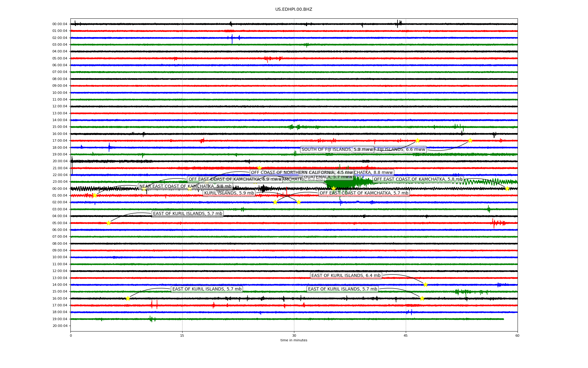Select the OFF EAST COAST OF KAMCHATKA, 5.7 mb label

(x=364, y=193)
